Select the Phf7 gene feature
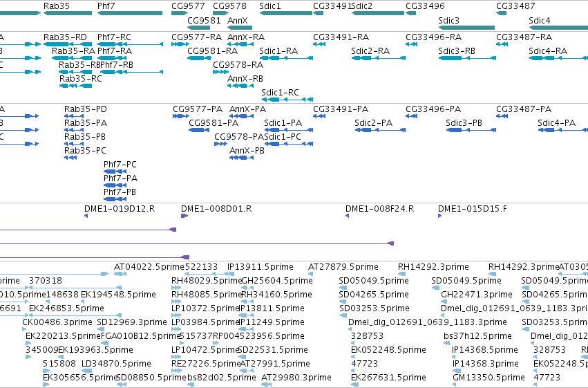This screenshot has width=588, height=388. (x=130, y=13)
